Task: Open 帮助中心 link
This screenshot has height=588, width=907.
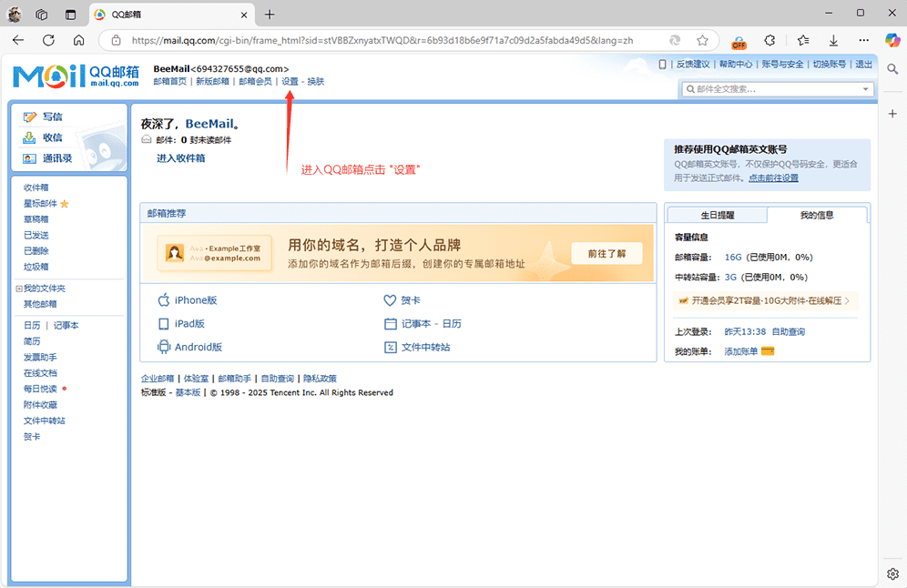Action: [x=736, y=65]
